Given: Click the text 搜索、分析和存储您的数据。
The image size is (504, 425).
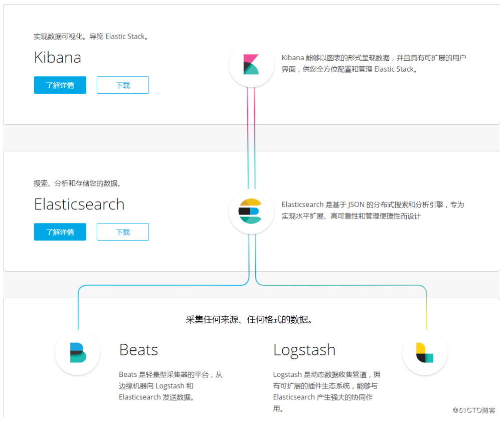Looking at the screenshot, I should [78, 183].
